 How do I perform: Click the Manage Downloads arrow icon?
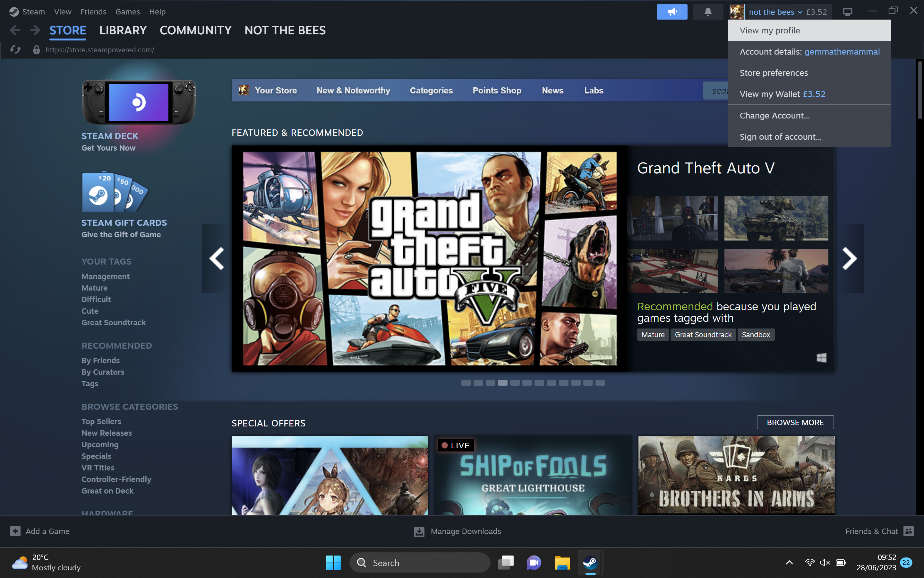point(419,531)
